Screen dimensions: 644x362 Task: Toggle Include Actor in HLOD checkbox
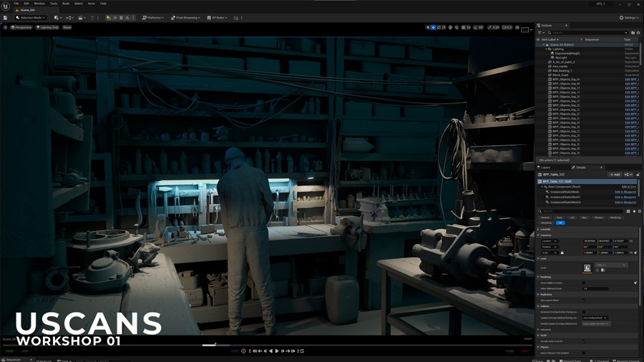(584, 341)
